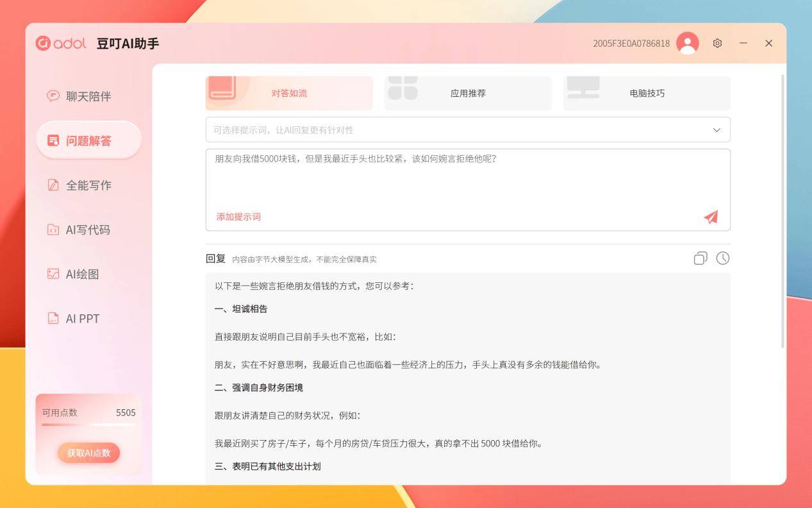Open history with the clock icon
The width and height of the screenshot is (812, 508).
point(722,258)
